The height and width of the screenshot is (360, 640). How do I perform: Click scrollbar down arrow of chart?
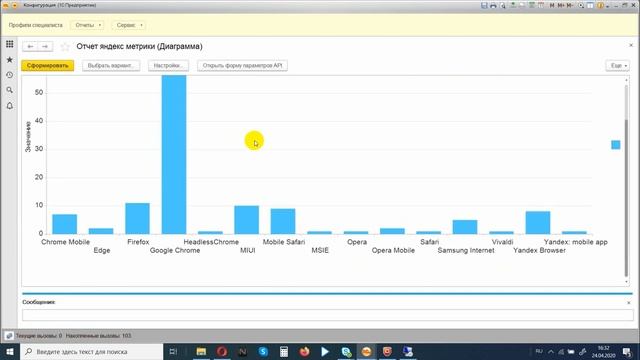(x=626, y=282)
